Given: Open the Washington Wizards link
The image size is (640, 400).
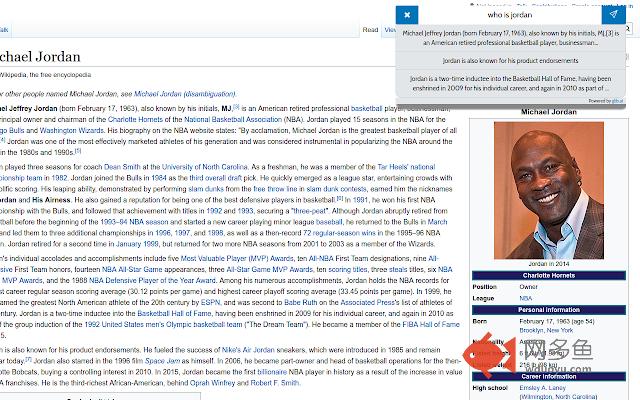Looking at the screenshot, I should pyautogui.click(x=71, y=131).
